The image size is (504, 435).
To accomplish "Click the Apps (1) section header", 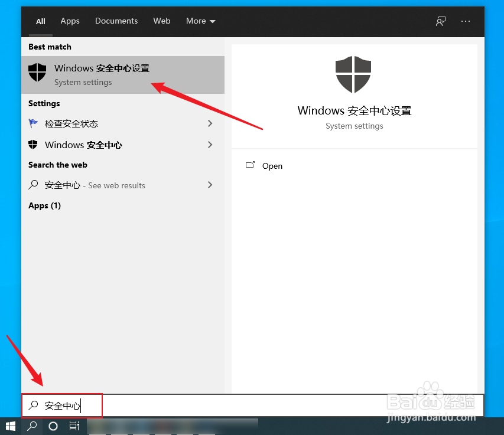I will [44, 205].
